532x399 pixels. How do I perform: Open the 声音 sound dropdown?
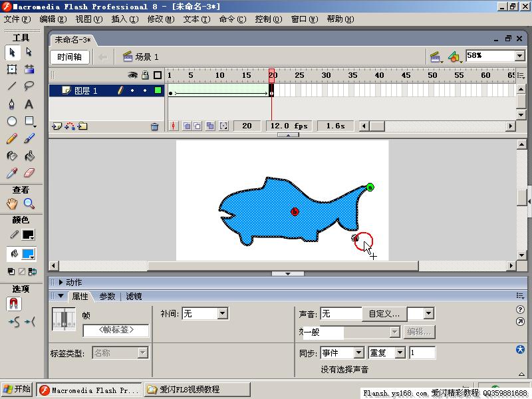[429, 313]
